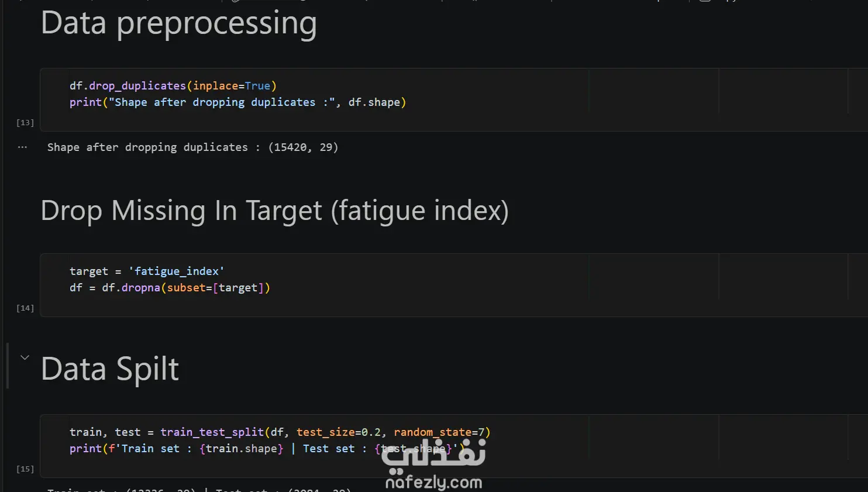This screenshot has width=868, height=492.
Task: Open the nafezly.com watermark link
Action: (x=433, y=483)
